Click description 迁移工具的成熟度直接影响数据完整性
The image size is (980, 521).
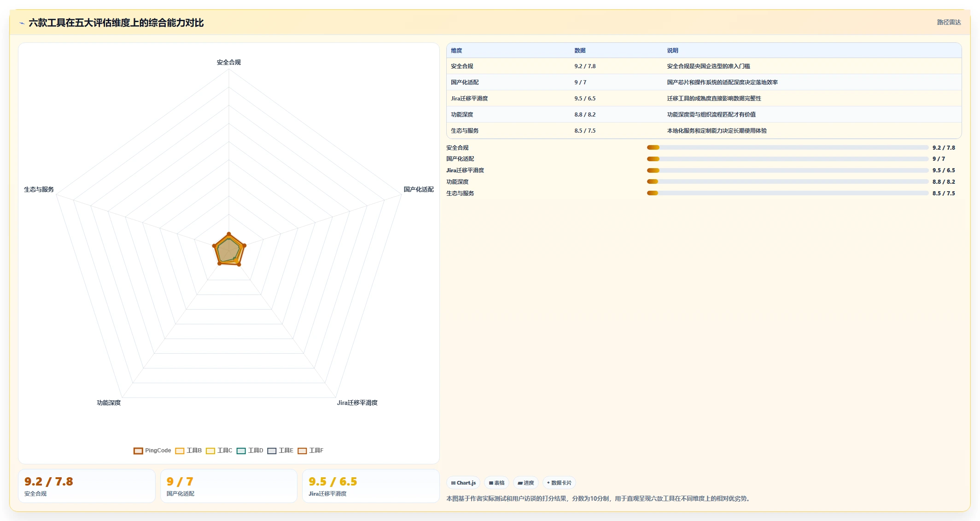point(714,99)
